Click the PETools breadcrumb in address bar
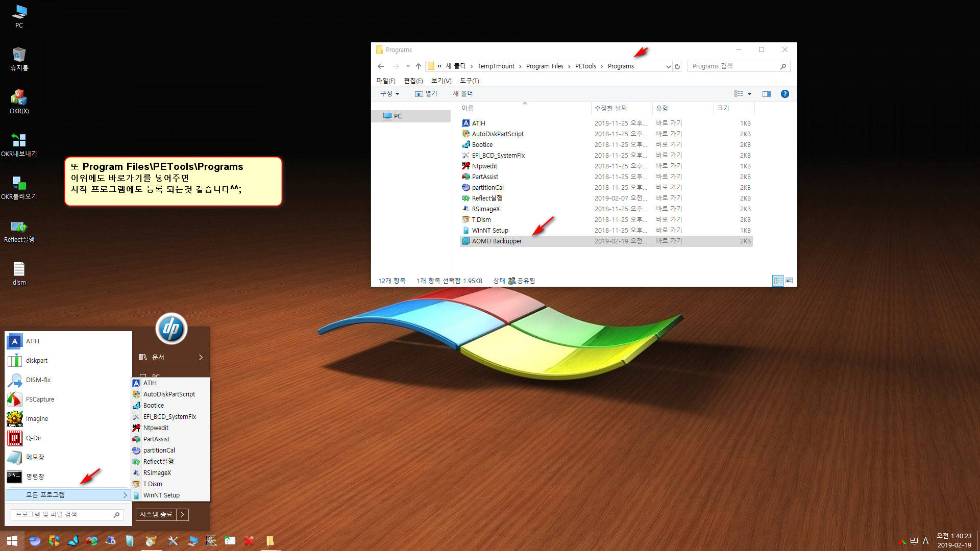 coord(585,66)
